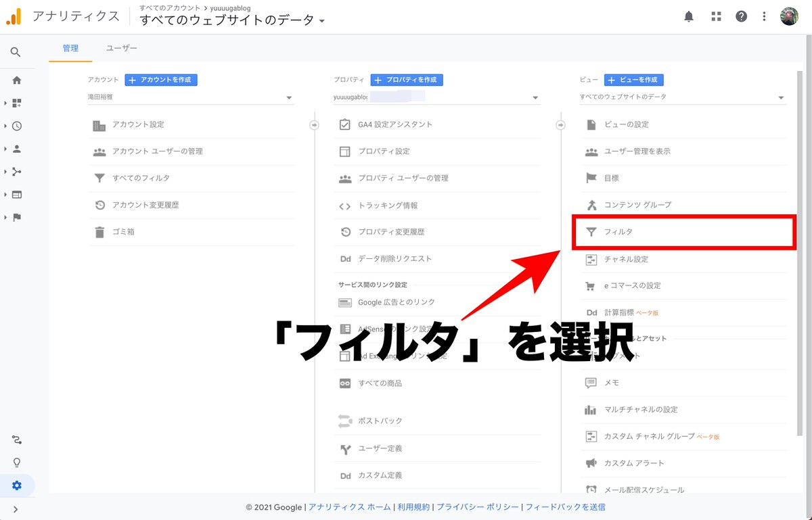The height and width of the screenshot is (520, 812).
Task: Open Realtime clock icon in sidebar
Action: [x=17, y=126]
